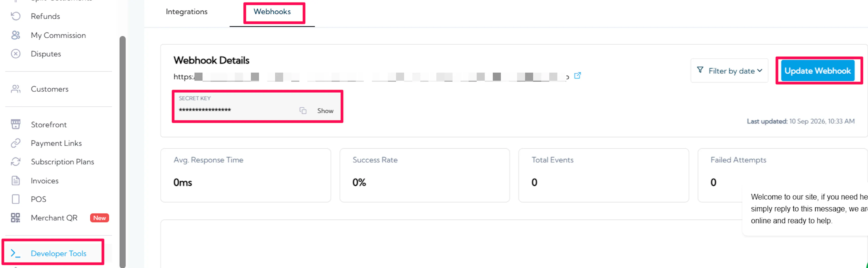Click the Payment Links chain icon
The width and height of the screenshot is (868, 268).
click(16, 143)
